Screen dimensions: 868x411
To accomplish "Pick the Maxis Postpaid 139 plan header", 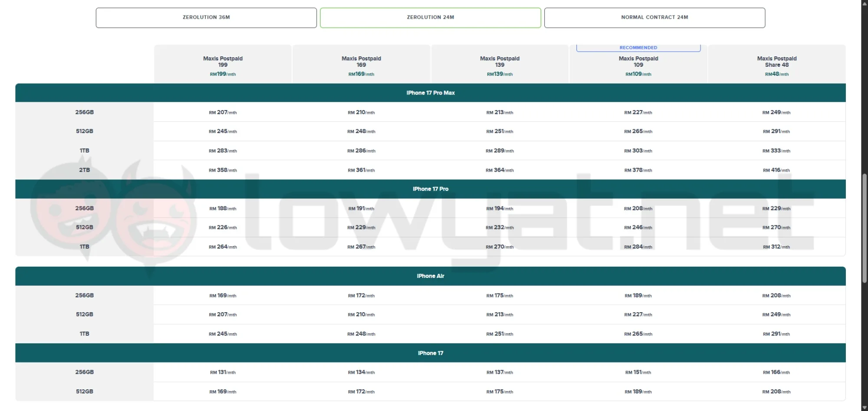I will [x=500, y=64].
